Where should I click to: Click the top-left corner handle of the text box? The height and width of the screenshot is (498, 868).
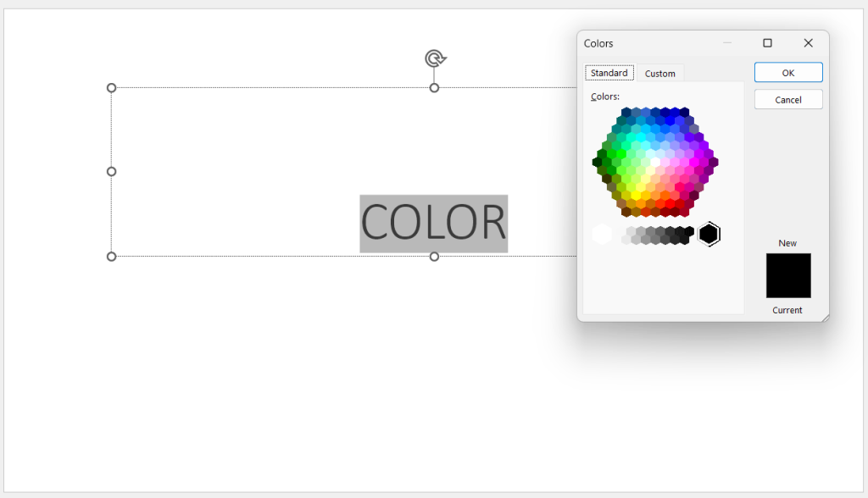click(x=111, y=87)
